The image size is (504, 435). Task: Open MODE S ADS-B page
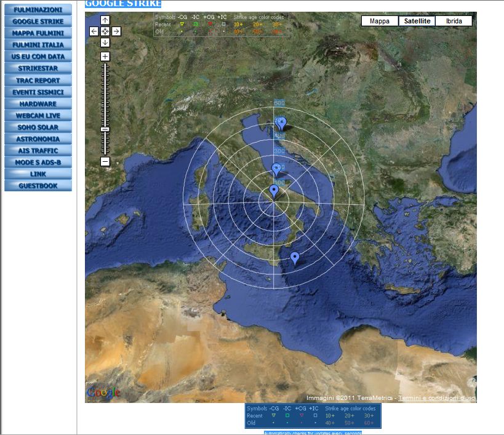[38, 162]
